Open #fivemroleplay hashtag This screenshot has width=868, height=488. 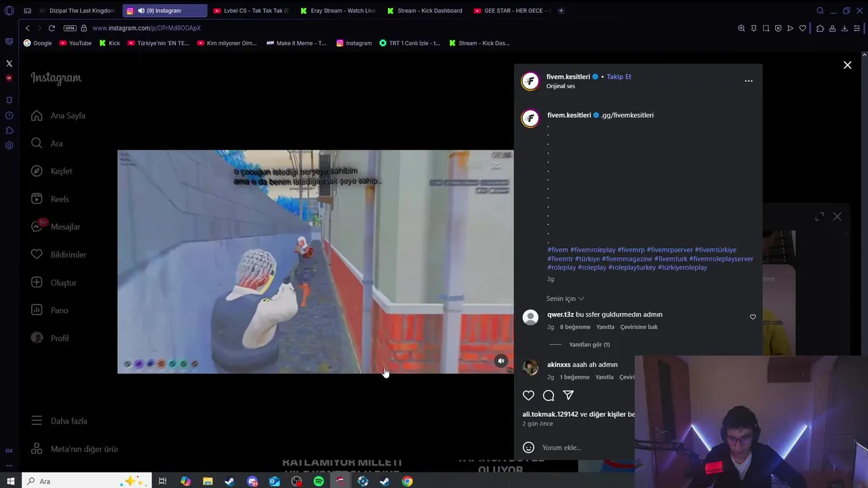[593, 250]
